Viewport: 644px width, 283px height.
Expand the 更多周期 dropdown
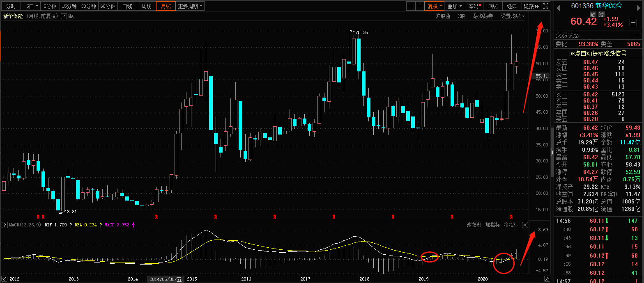point(190,6)
